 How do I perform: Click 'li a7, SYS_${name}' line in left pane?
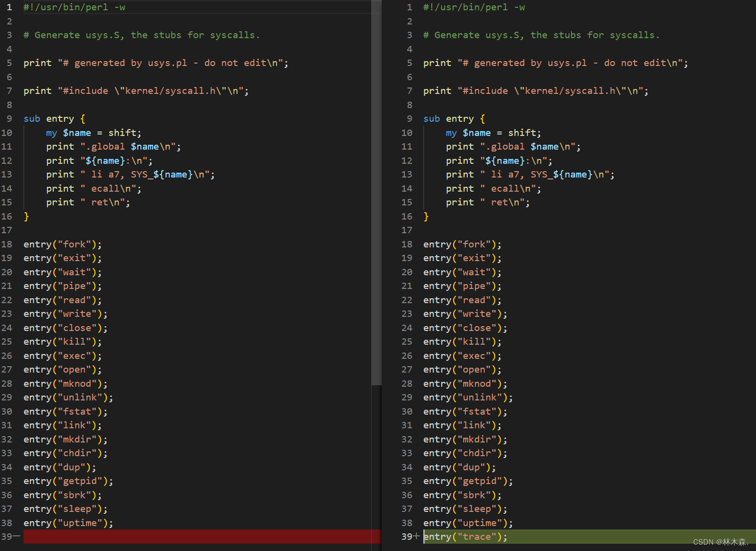tap(131, 175)
